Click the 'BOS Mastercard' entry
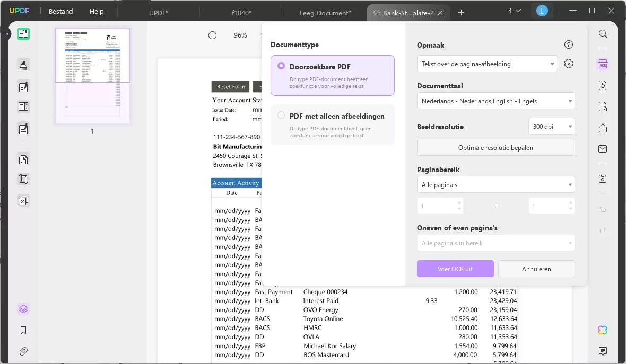This screenshot has height=364, width=626. tap(326, 355)
